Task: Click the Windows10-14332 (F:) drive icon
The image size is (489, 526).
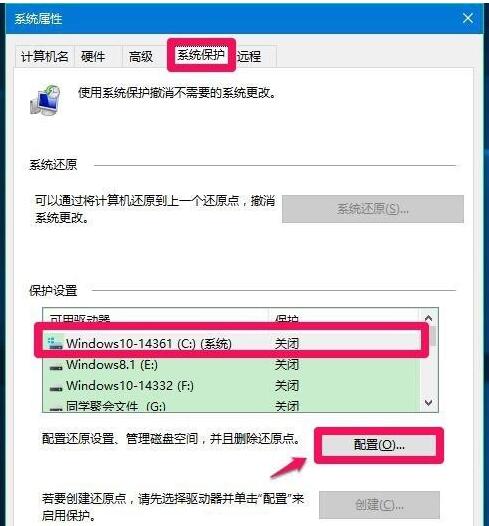Action: (x=55, y=388)
